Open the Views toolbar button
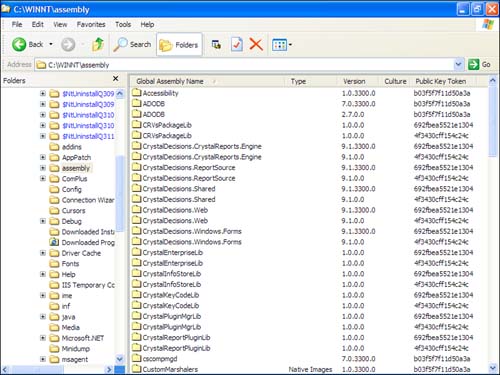500x375 pixels. pyautogui.click(x=279, y=45)
